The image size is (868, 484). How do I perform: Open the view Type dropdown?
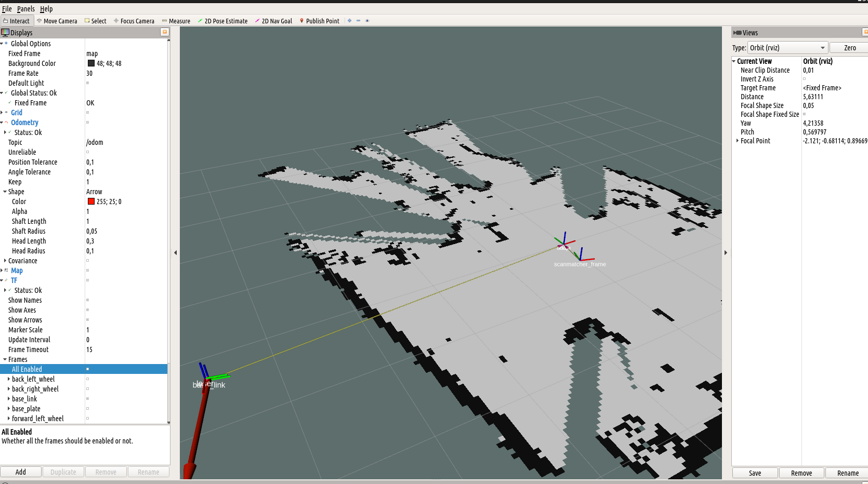(x=787, y=48)
